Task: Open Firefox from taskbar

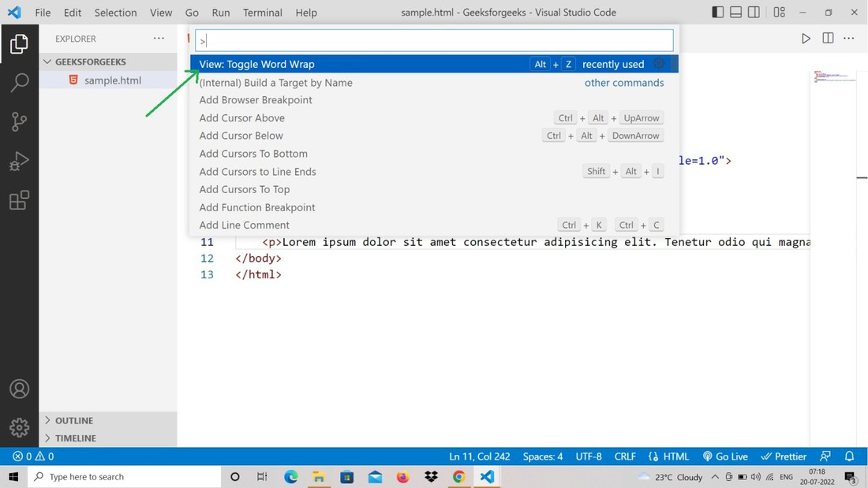Action: [402, 476]
